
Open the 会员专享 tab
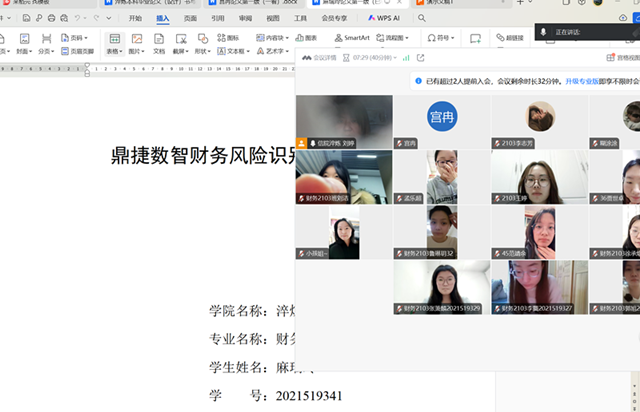pyautogui.click(x=334, y=18)
